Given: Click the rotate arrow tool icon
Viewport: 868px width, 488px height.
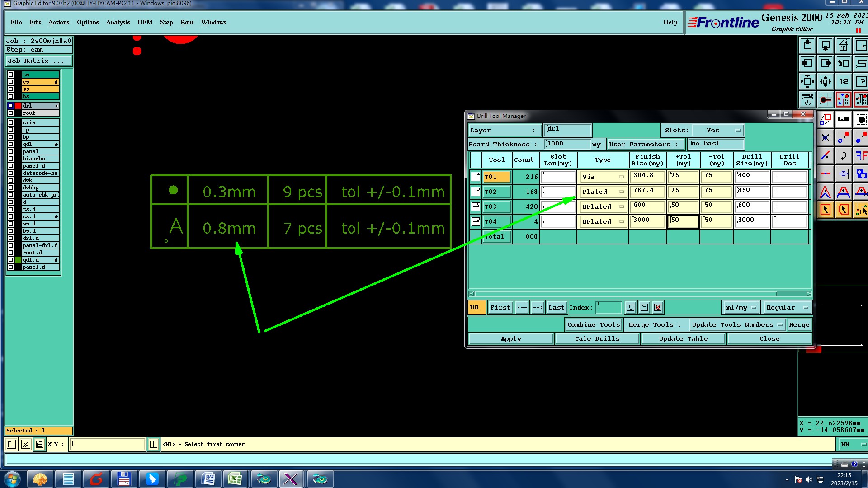Looking at the screenshot, I should (x=843, y=156).
